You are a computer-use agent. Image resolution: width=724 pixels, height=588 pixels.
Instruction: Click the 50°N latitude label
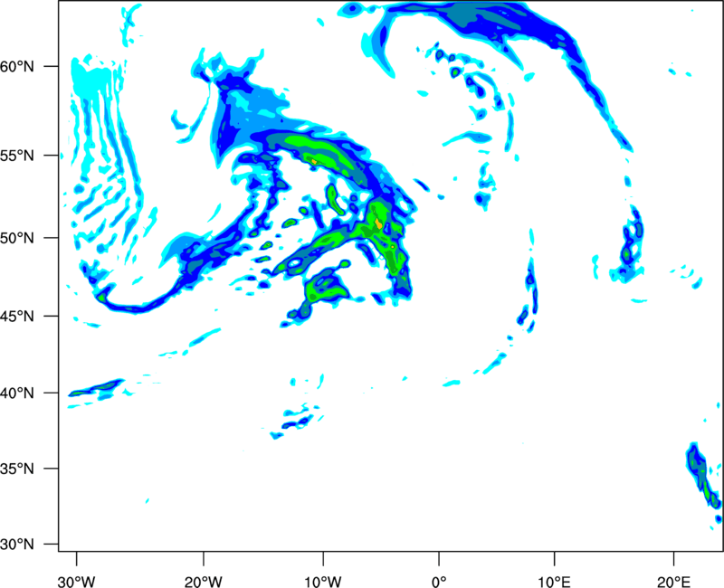point(17,238)
